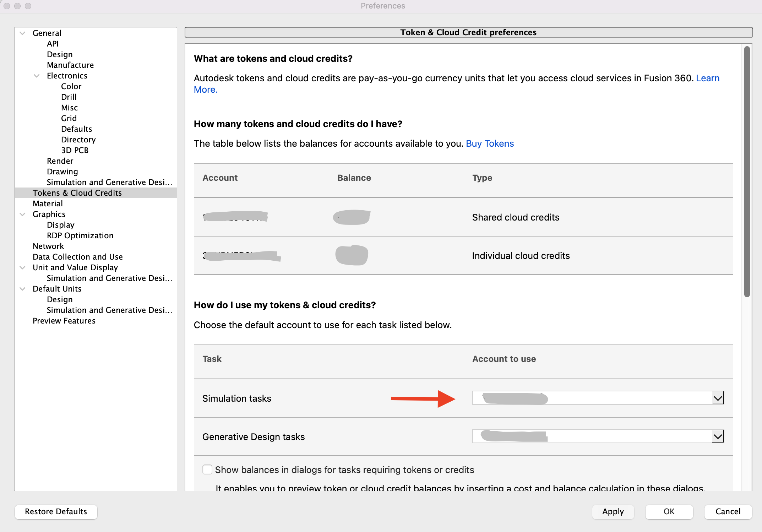Open Simulation tasks account dropdown
The height and width of the screenshot is (532, 762).
pyautogui.click(x=718, y=398)
